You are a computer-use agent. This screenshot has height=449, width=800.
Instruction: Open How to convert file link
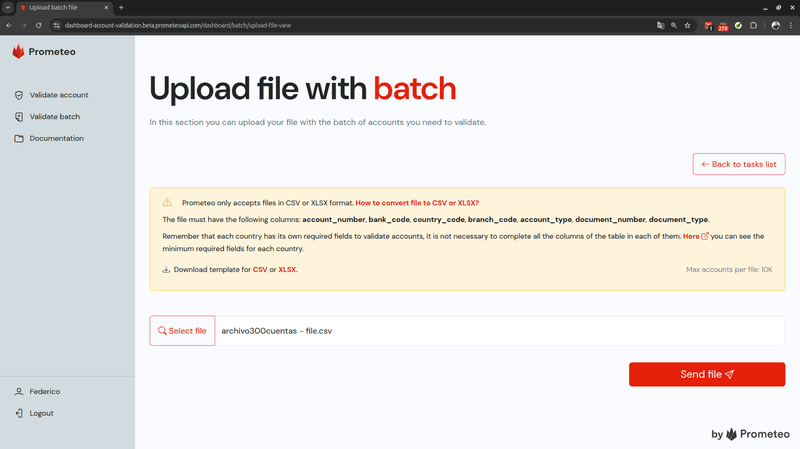tap(417, 202)
